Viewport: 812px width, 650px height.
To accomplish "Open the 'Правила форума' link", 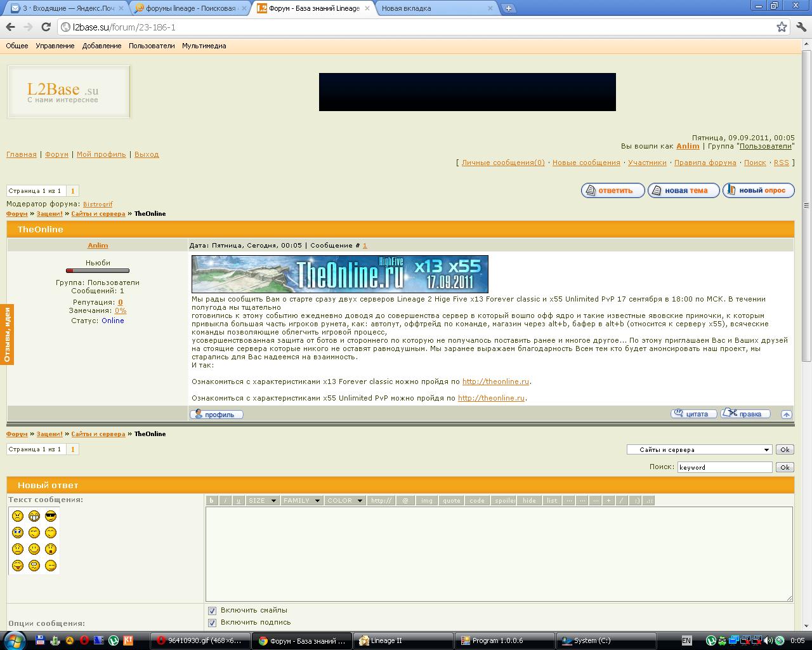I will (705, 162).
